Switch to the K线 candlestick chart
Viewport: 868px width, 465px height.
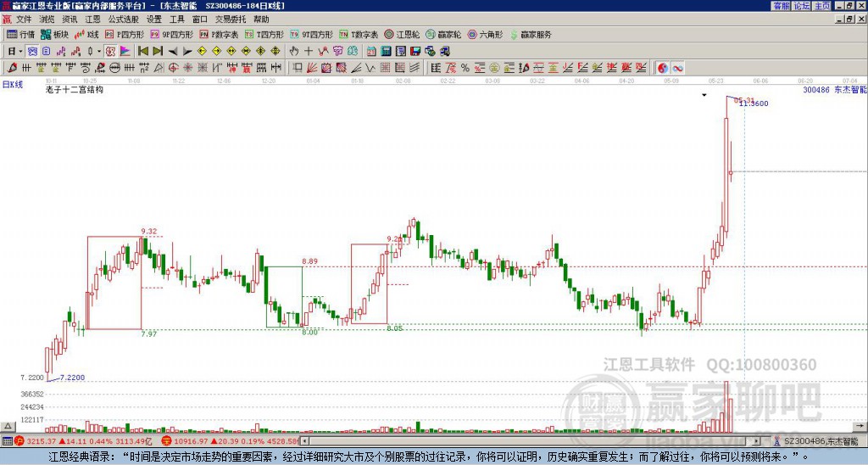pos(86,34)
